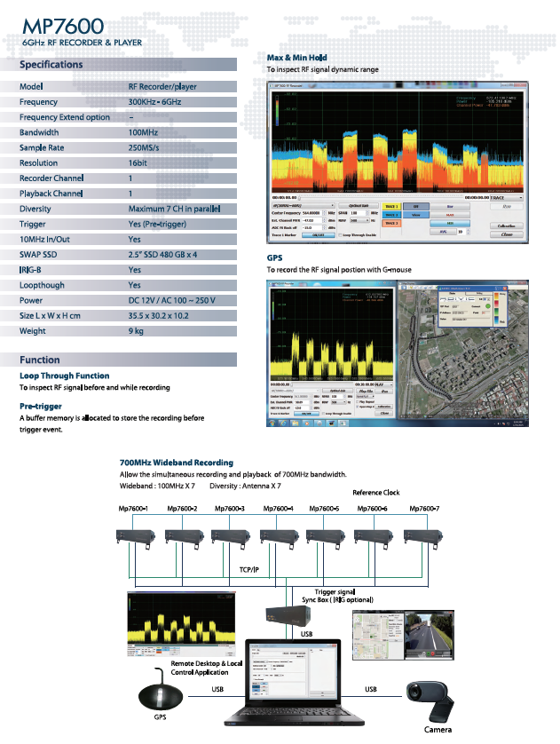This screenshot has height=744, width=560.
Task: Select TRACE 2 blue button in Max & Min Hold window
Action: 391,215
